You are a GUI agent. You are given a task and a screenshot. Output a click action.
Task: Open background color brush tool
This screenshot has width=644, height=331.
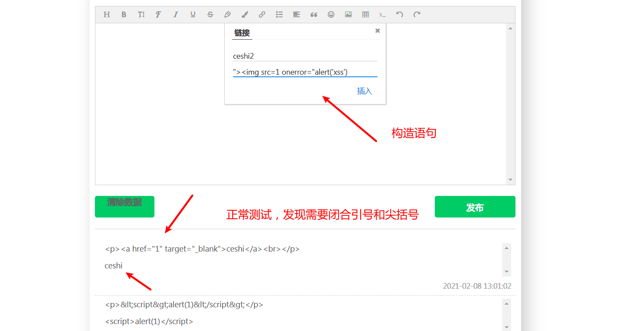coord(245,15)
